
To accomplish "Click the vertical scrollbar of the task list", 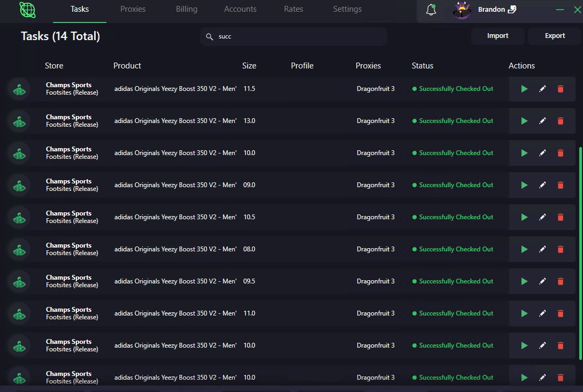I will (x=580, y=253).
